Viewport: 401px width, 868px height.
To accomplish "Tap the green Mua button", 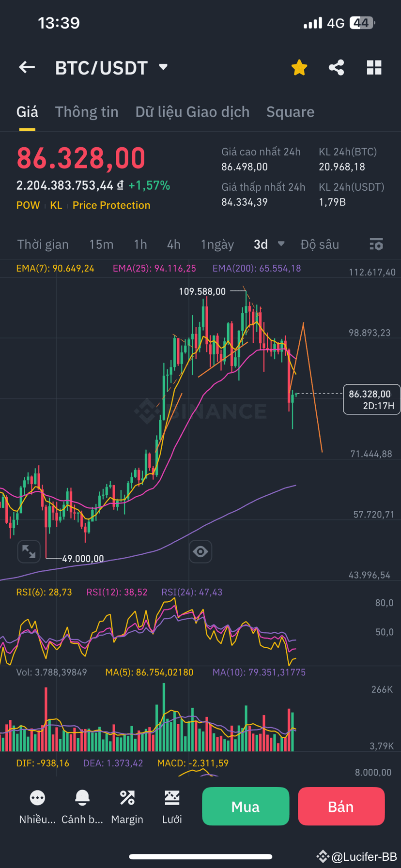I will pos(246,807).
